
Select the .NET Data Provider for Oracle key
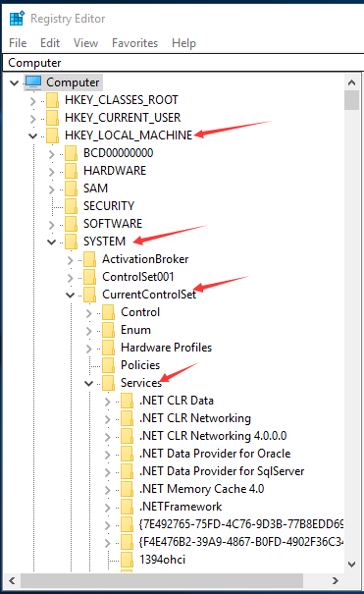pos(215,454)
